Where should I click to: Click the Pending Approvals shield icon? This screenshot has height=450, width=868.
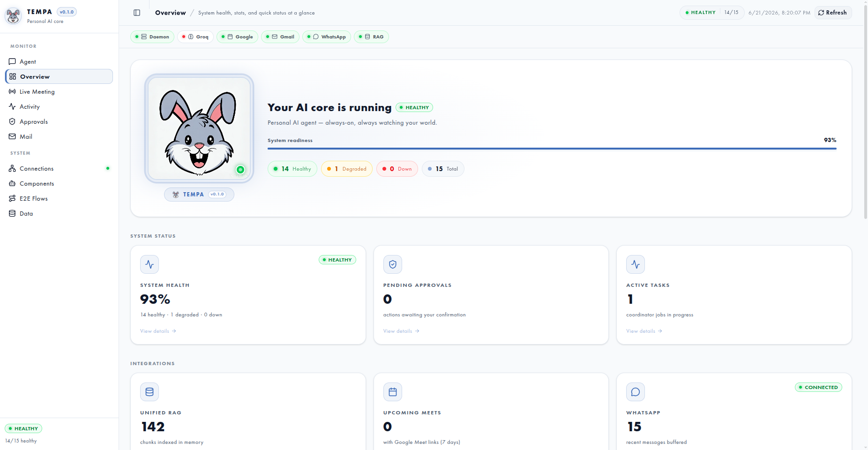pos(393,264)
